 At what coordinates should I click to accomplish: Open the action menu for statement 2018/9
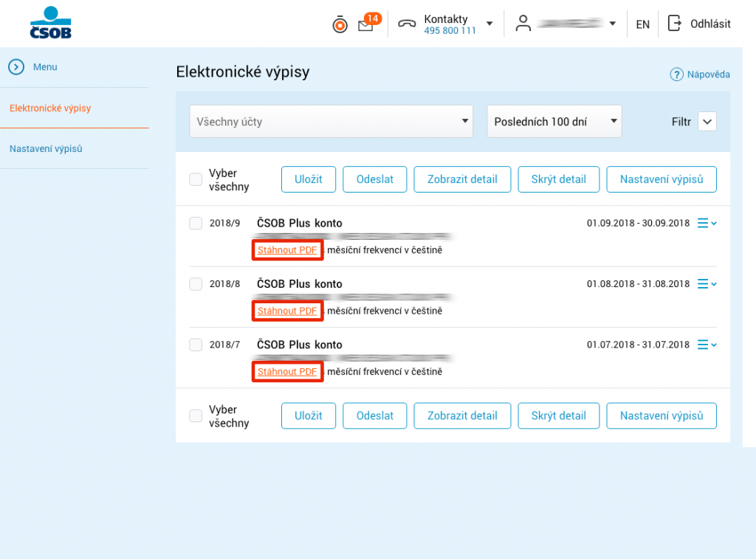pyautogui.click(x=707, y=223)
